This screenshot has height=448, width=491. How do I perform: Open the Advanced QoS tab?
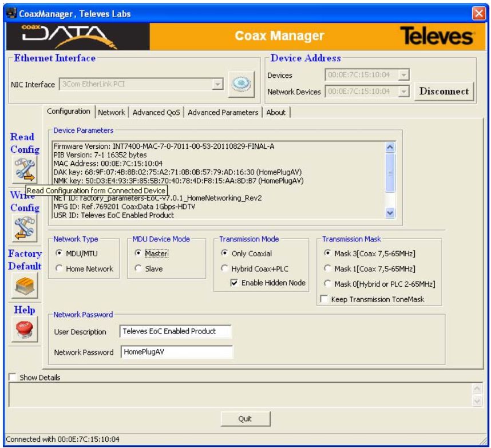point(156,112)
